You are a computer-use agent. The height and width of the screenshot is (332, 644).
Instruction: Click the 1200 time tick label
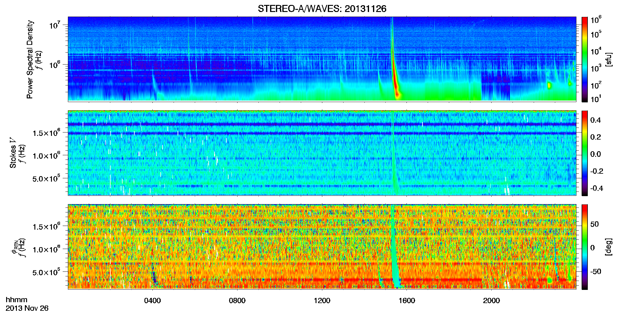[322, 301]
